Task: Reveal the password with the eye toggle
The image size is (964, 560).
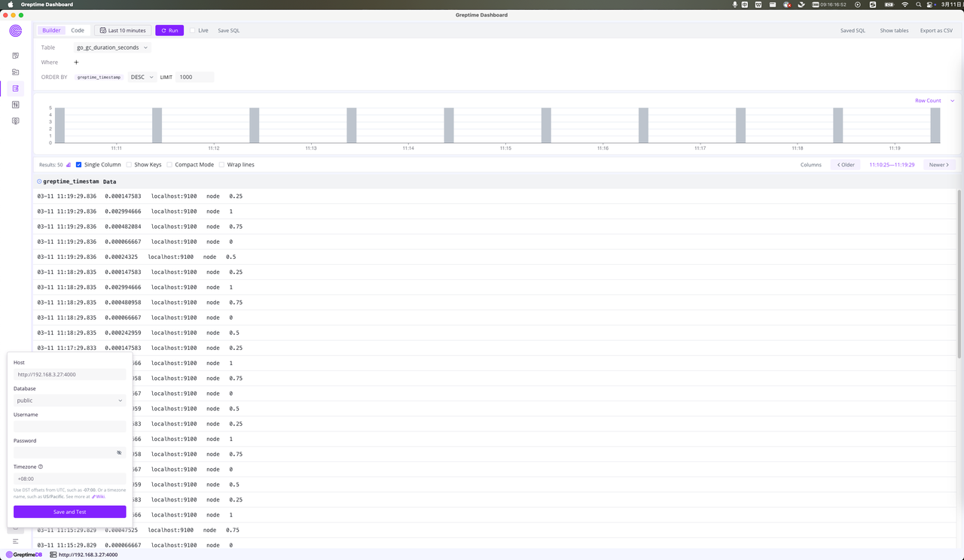Action: (x=119, y=452)
